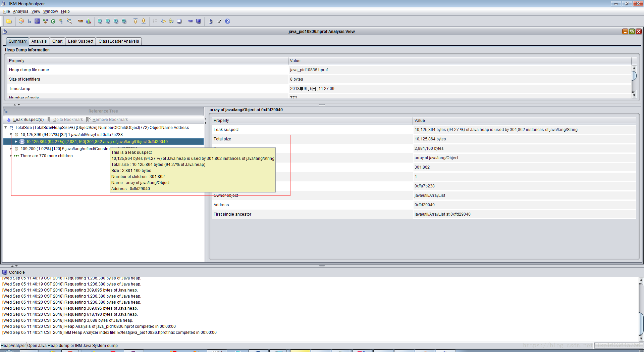Viewport: 644px width, 352px height.
Task: Click the orange up arrow toolbar icon
Action: pyautogui.click(x=136, y=21)
